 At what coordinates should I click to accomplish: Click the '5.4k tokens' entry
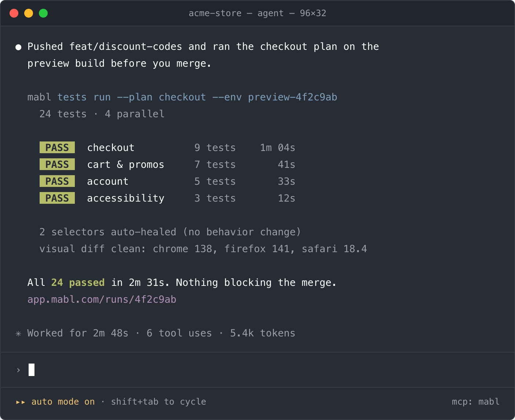[263, 333]
